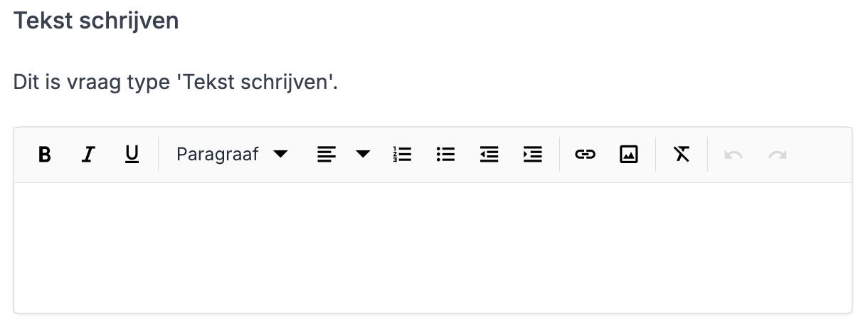Click the question description sentence
The image size is (868, 332).
point(176,82)
